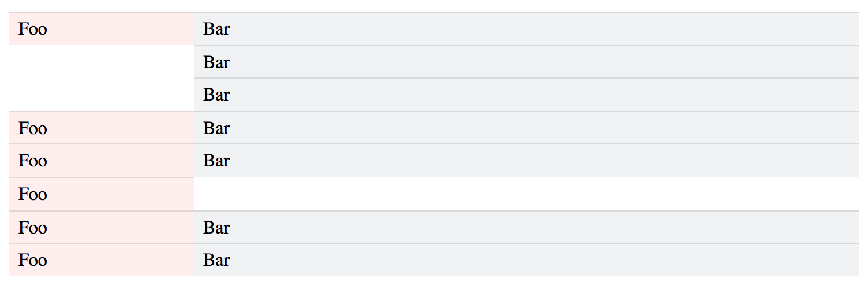868x289 pixels.
Task: Click the word "Bar" in the bottom row
Action: click(x=216, y=260)
